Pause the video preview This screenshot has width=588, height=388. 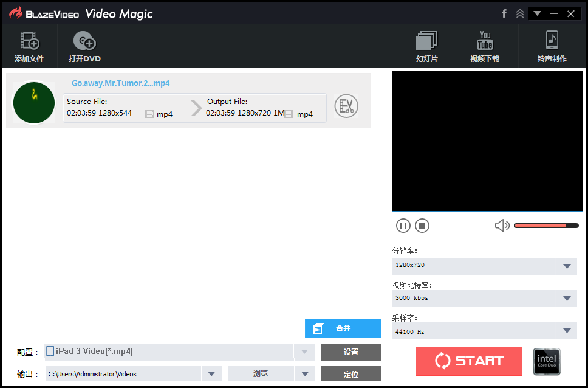pos(403,226)
